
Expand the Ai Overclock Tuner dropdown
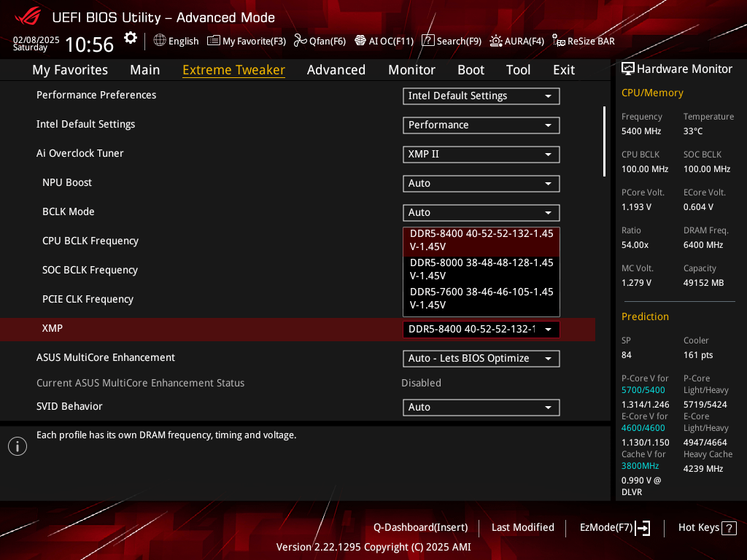481,155
